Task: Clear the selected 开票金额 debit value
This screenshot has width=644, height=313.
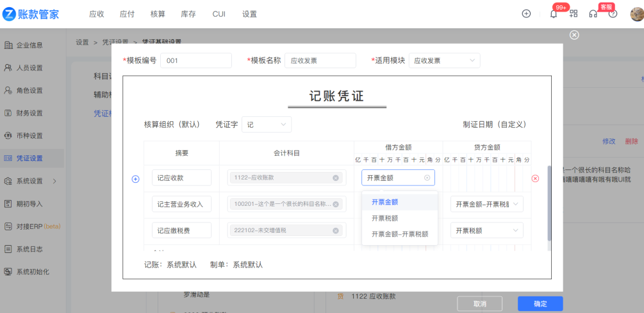Action: tap(427, 178)
